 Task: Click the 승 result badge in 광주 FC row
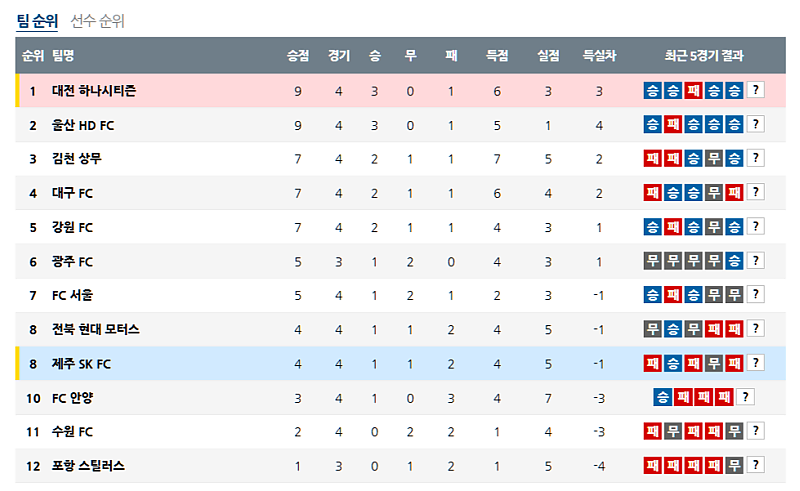pyautogui.click(x=734, y=261)
